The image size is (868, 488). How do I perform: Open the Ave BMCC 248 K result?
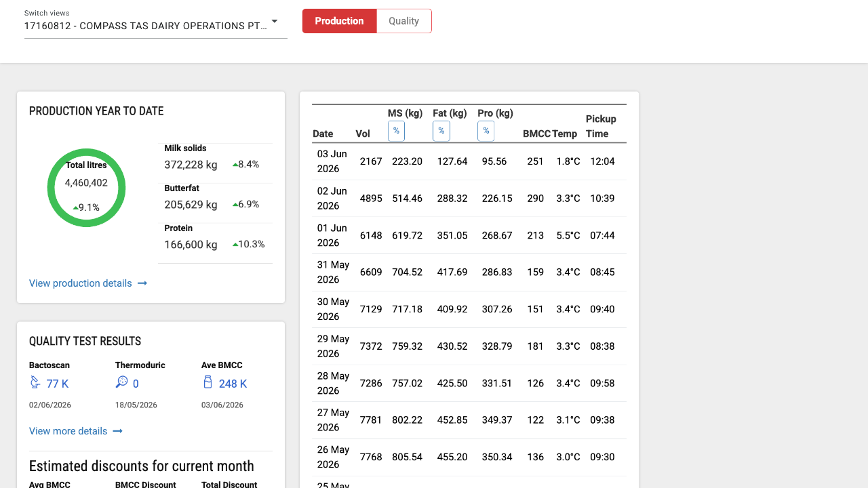pyautogui.click(x=233, y=384)
